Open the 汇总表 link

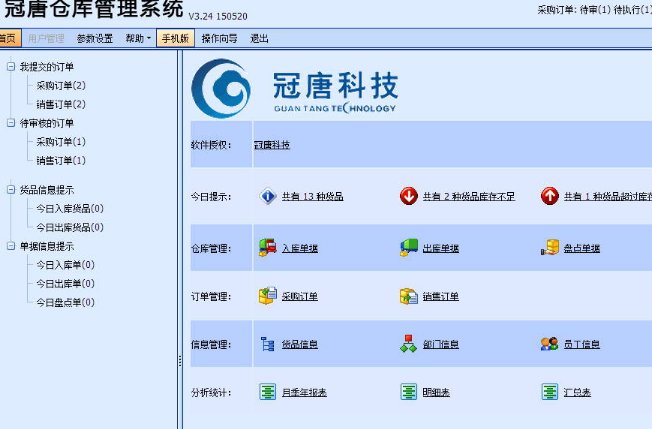coord(577,392)
